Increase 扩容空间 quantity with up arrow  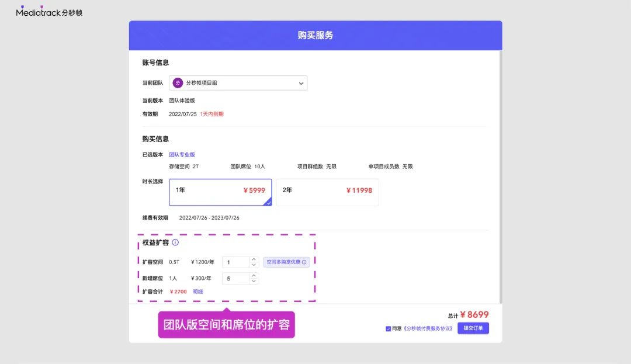point(254,259)
